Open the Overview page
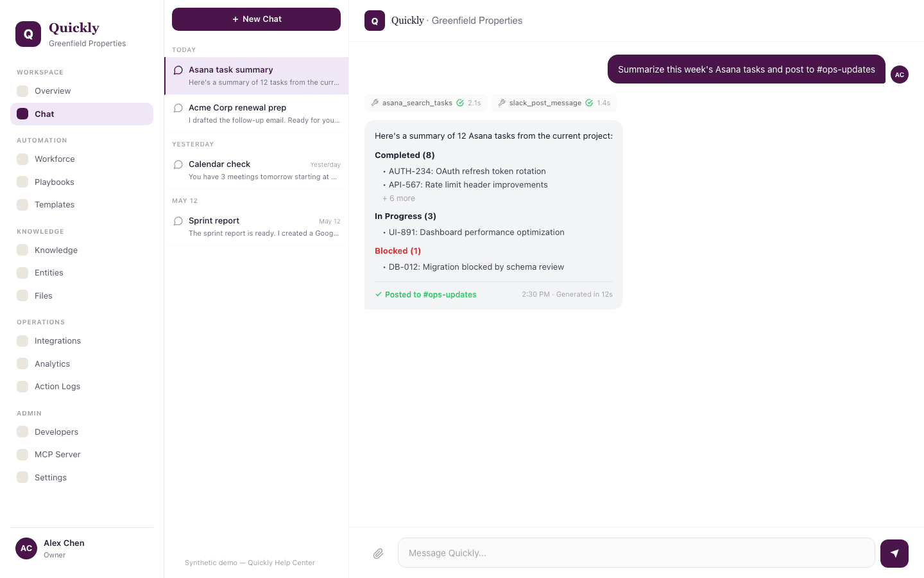 pos(81,91)
